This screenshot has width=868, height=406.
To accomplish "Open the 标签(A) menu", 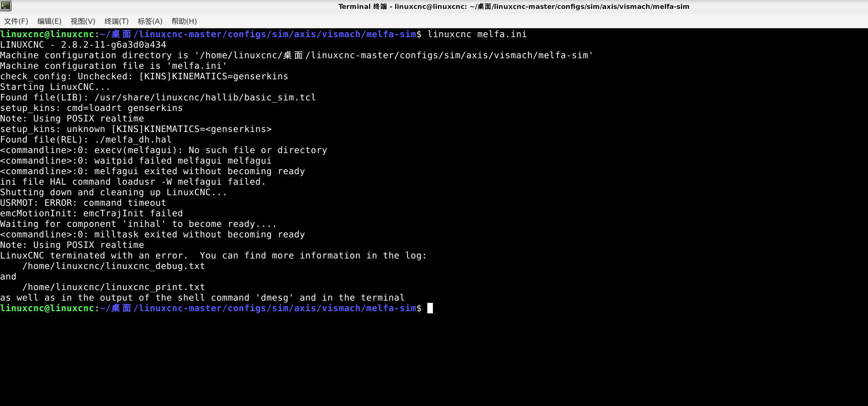I will coord(150,21).
